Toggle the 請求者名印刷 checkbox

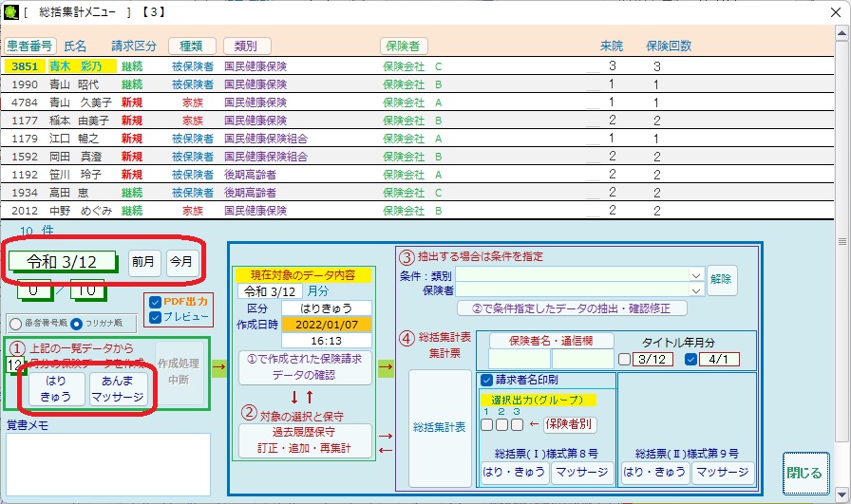click(487, 381)
